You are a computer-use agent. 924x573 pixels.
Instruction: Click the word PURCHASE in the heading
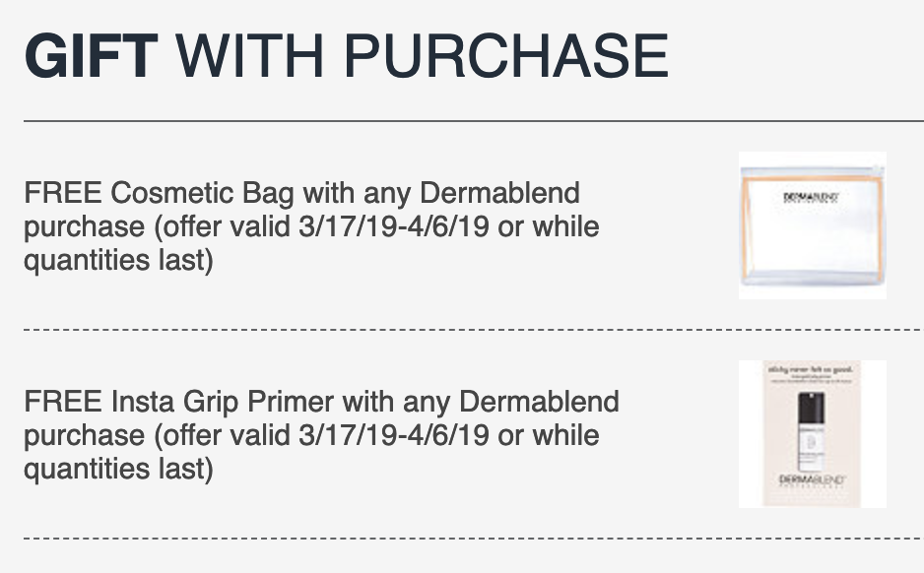505,56
